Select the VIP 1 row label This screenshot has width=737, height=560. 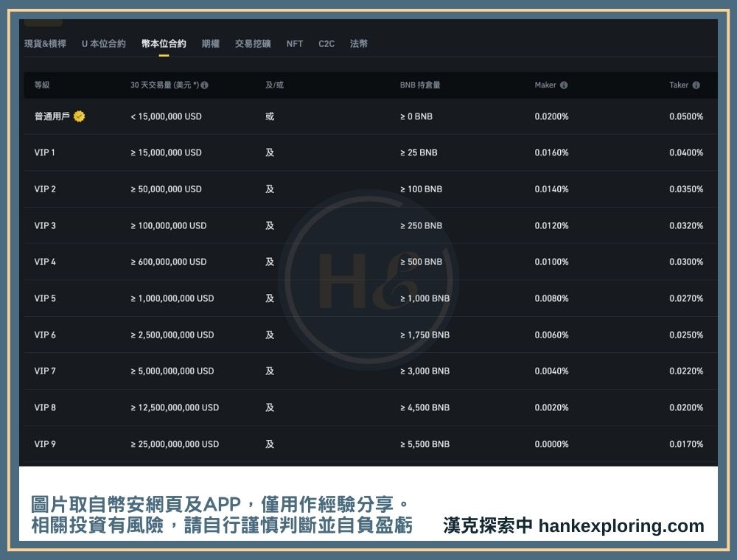(45, 153)
